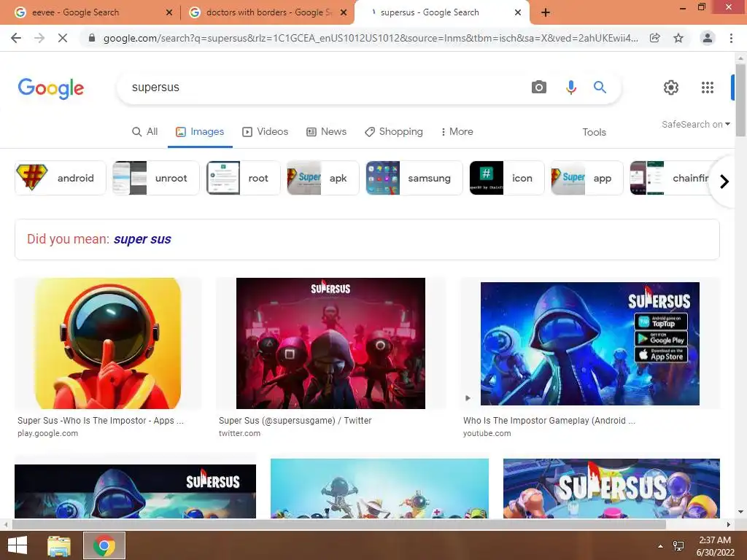Stop loading the page
Viewport: 747px width, 560px height.
(63, 38)
